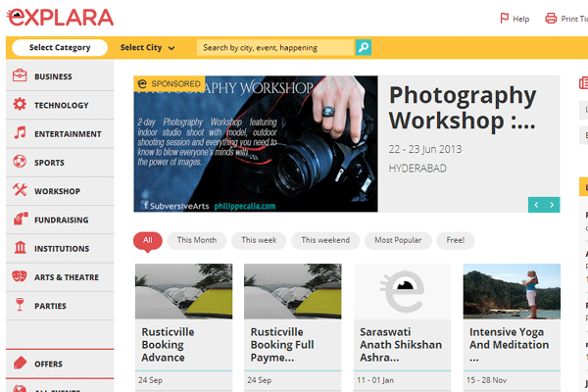
Task: Open the Rusticville Booking Full Payme... thumbnail
Action: point(293,291)
